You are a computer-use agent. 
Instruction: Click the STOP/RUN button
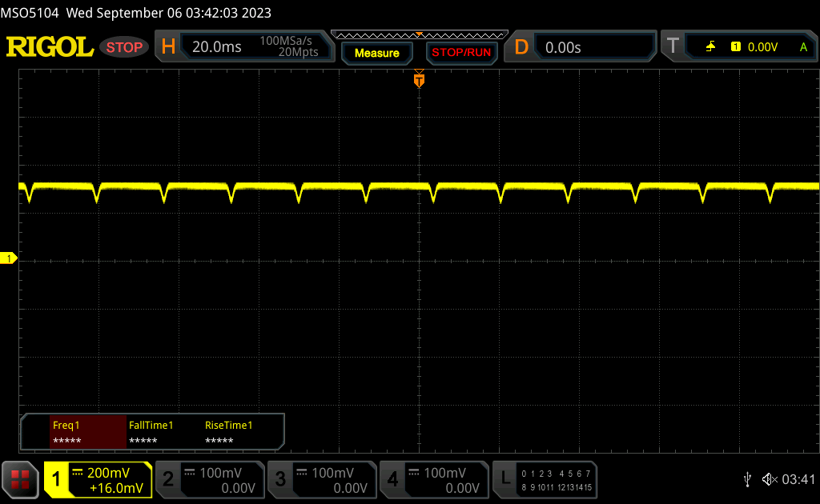coord(461,53)
